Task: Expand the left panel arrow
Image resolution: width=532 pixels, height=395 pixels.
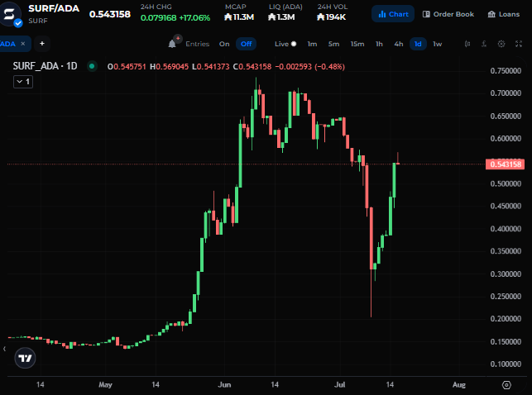Action: click(x=4, y=349)
